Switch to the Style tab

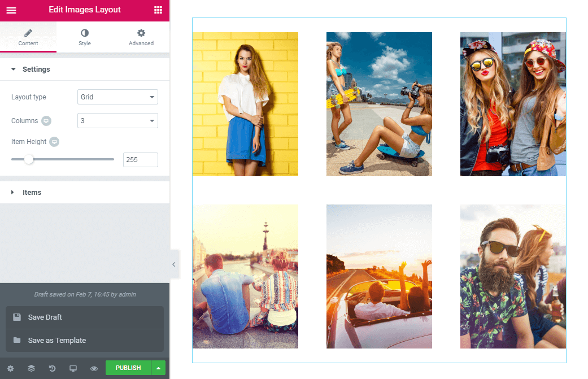pos(85,37)
